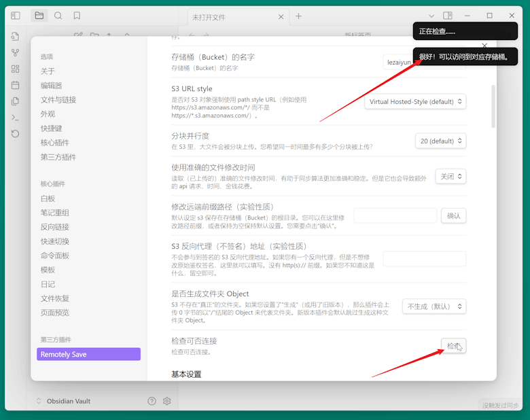Toggle the left sidebar collapse icon
Viewport: 530px width, 420px height.
point(16,16)
